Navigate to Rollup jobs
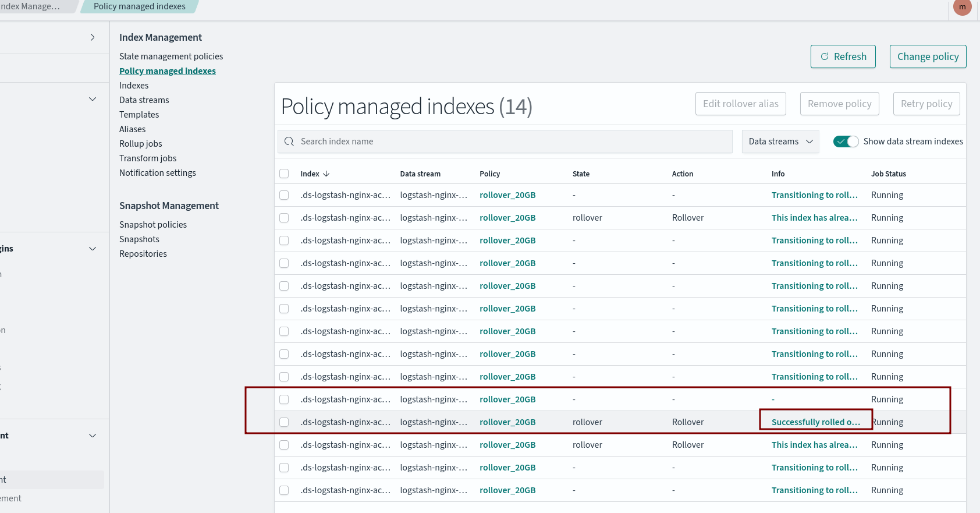980x513 pixels. [141, 144]
